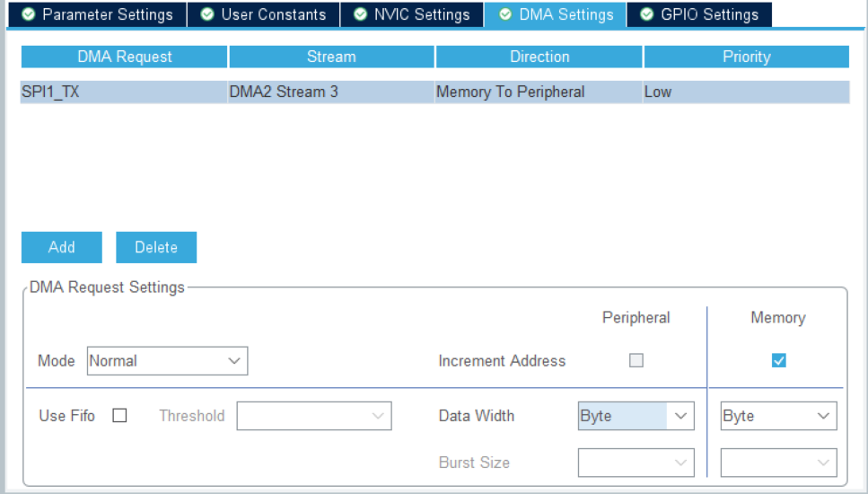The width and height of the screenshot is (868, 494).
Task: Enable the Peripheral Increment Address checkbox
Action: [636, 361]
